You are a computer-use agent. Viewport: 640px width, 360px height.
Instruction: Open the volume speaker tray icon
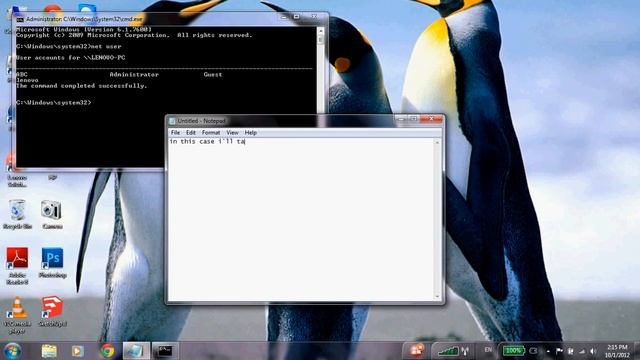click(593, 351)
